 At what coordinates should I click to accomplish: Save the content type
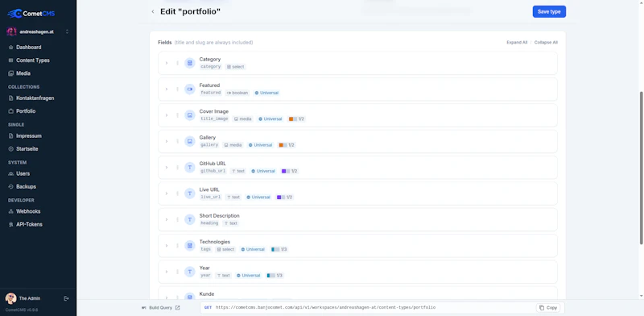(549, 11)
